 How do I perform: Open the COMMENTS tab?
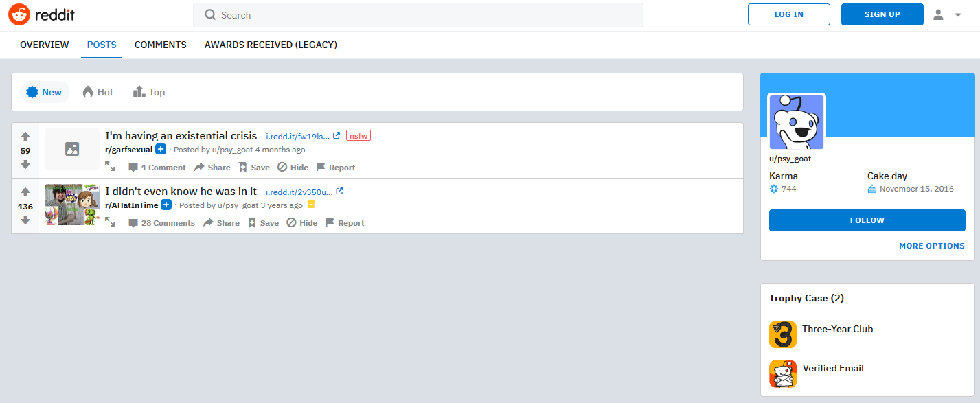click(161, 45)
